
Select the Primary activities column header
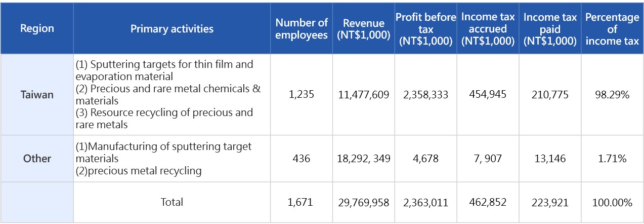pos(171,29)
